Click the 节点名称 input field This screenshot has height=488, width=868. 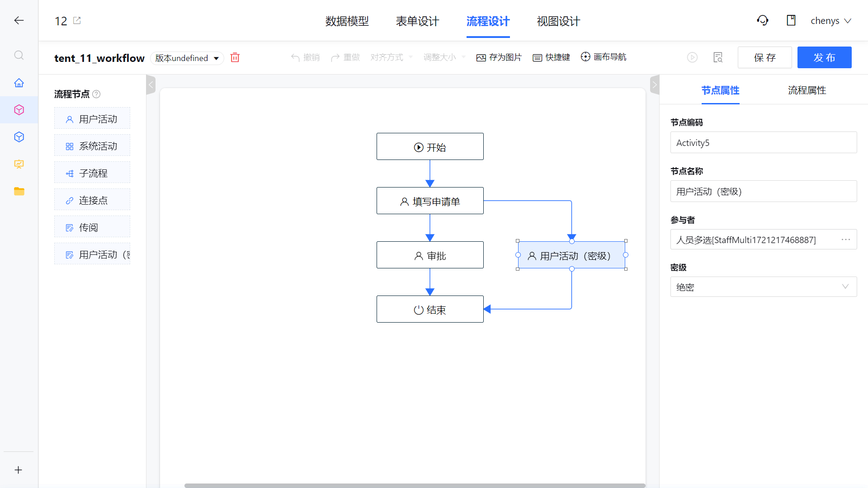pyautogui.click(x=764, y=191)
